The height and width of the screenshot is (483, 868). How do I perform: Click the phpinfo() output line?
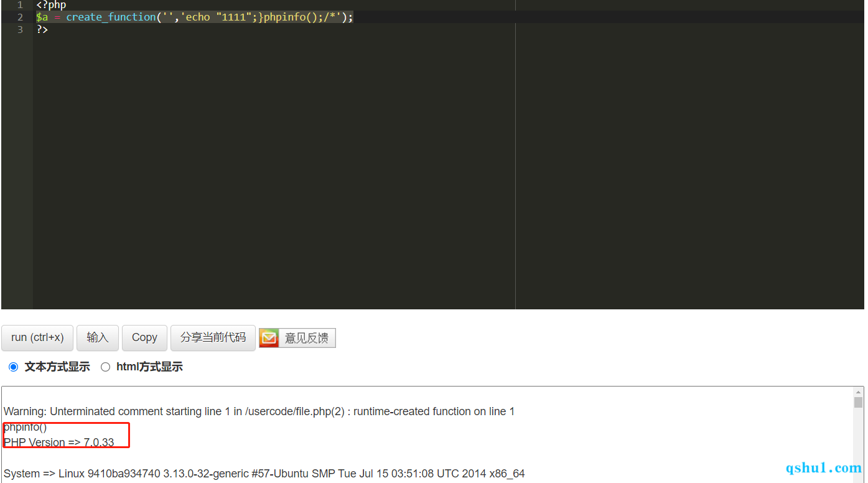coord(25,427)
